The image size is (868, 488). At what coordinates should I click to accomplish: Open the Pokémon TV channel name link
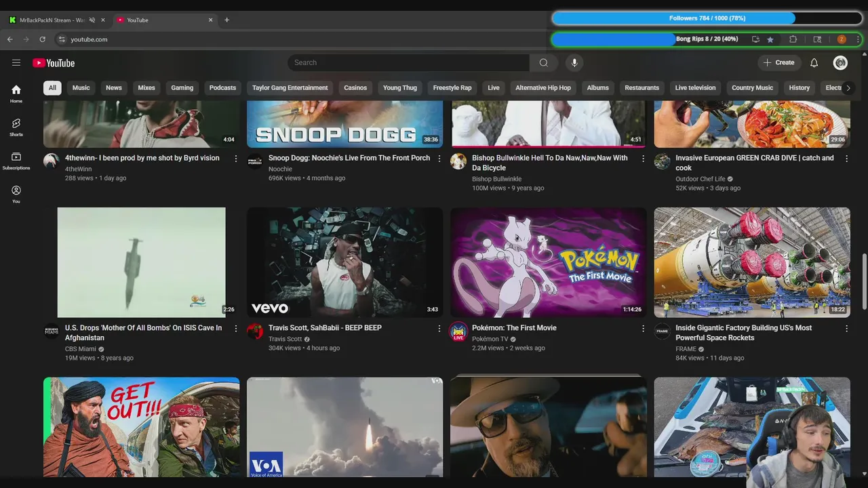490,339
